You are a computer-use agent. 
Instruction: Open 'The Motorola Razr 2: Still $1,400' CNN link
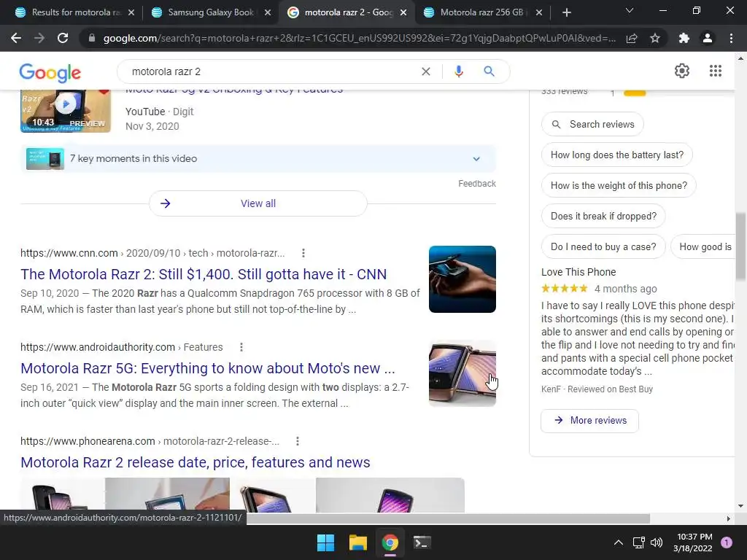[x=204, y=274]
